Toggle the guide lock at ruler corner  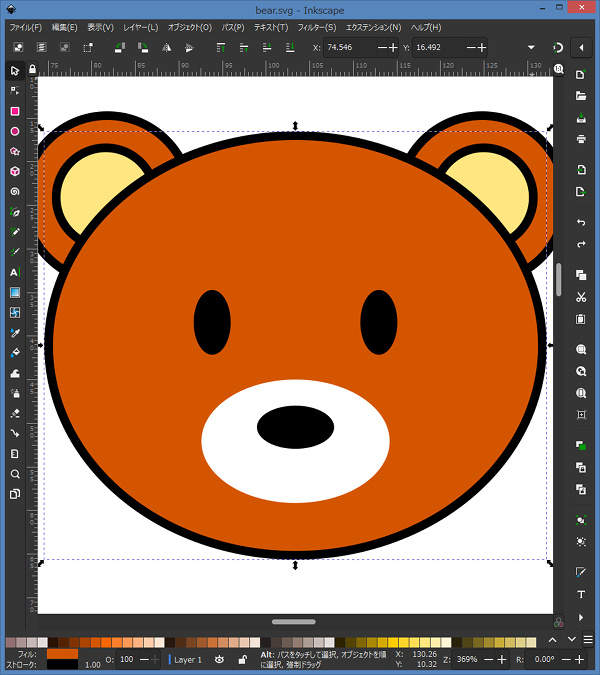pyautogui.click(x=32, y=69)
